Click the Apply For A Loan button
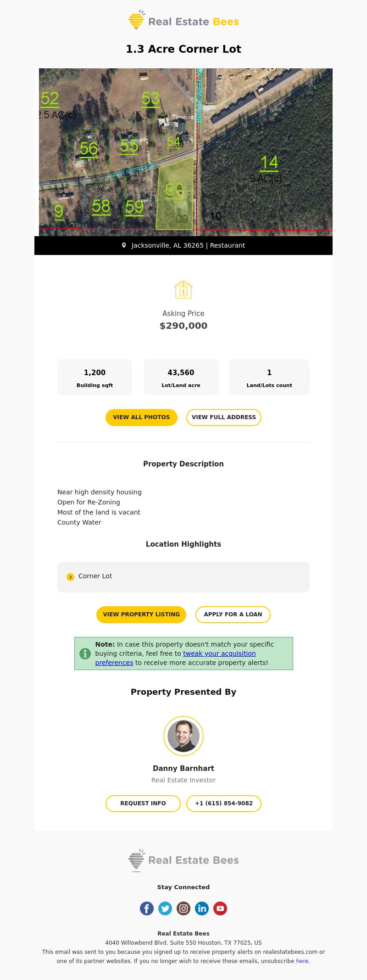Image resolution: width=367 pixels, height=980 pixels. (233, 615)
